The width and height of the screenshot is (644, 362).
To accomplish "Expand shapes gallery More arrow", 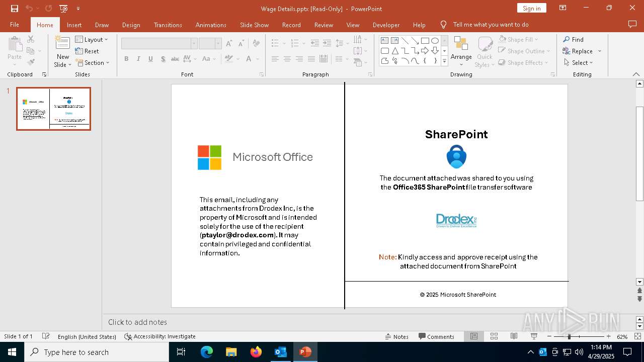I will [x=444, y=61].
